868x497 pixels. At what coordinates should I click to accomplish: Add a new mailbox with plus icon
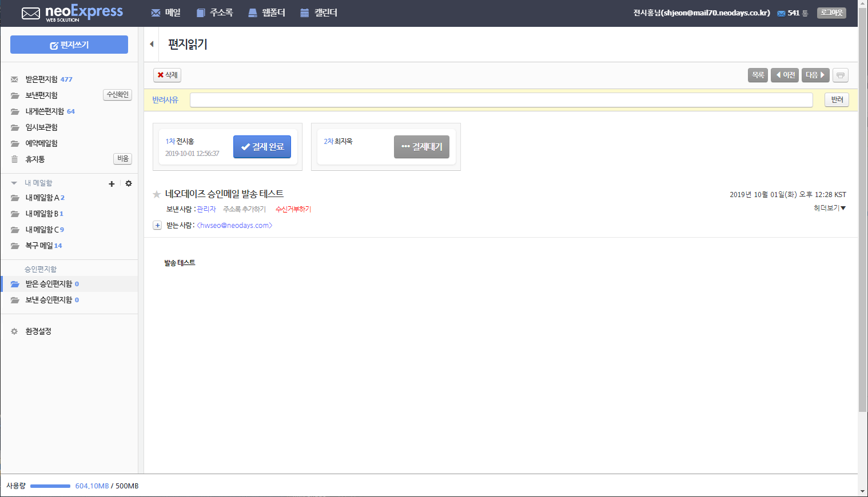[x=112, y=184]
